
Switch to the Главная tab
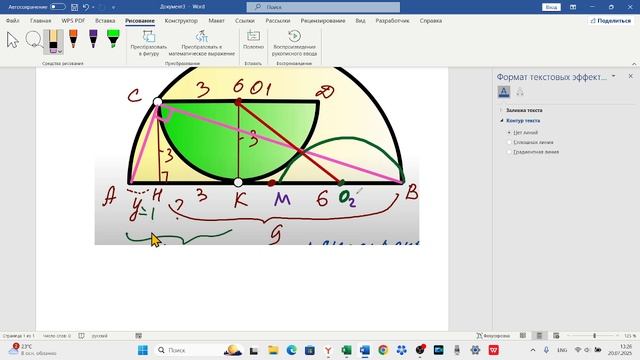tap(40, 20)
